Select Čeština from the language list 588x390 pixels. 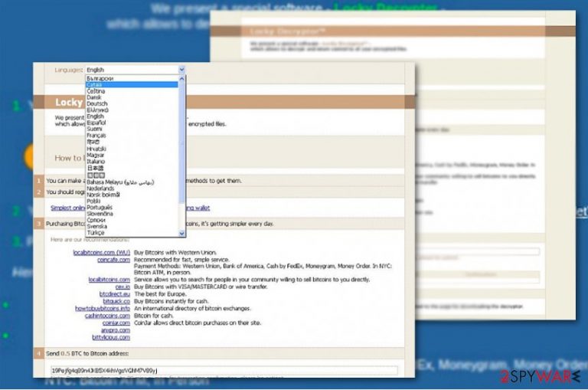coord(96,91)
